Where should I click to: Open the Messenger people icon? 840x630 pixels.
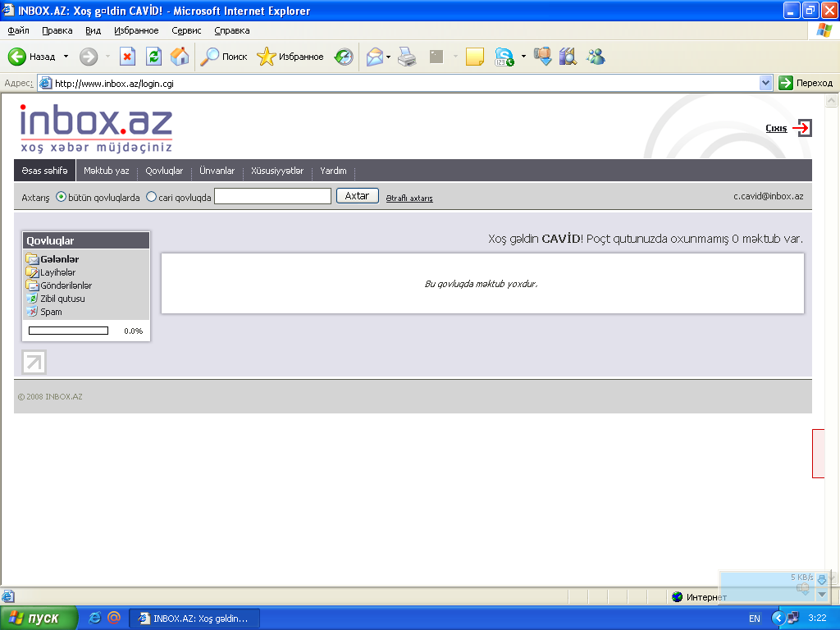(596, 57)
